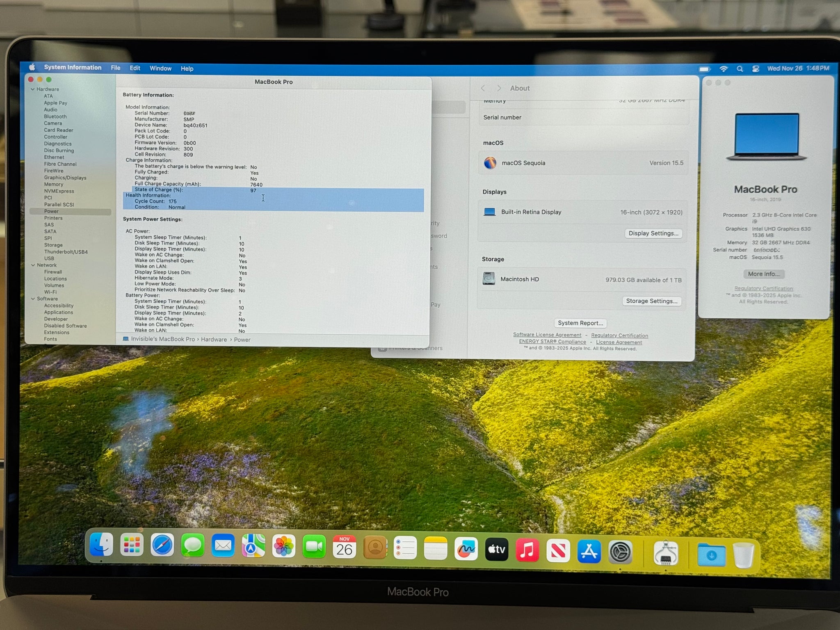Viewport: 840px width, 630px height.
Task: Open the App Store icon
Action: click(589, 551)
